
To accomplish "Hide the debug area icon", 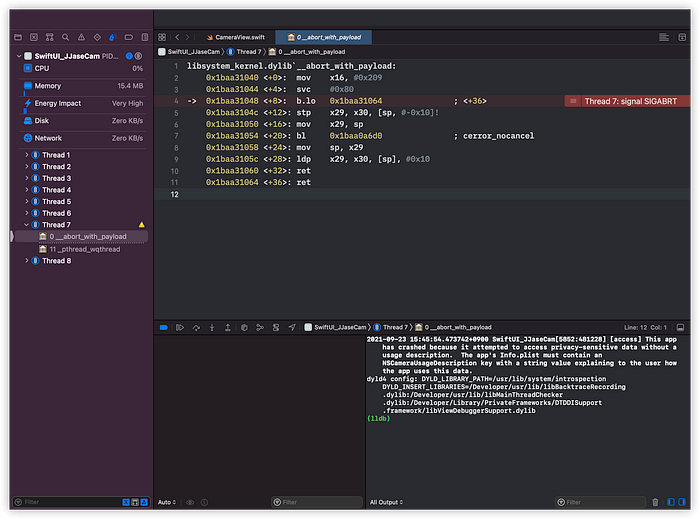I will [680, 328].
